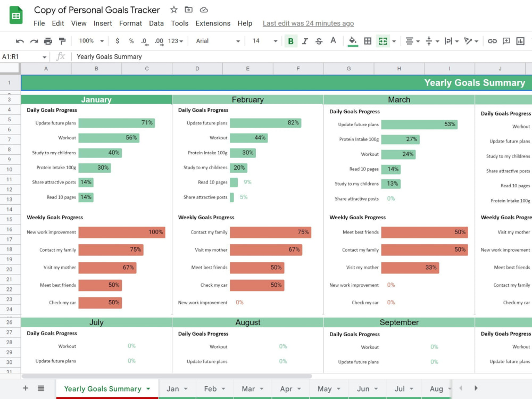Switch to the Mar sheet tab
Screen dimensions: 532x399
point(248,389)
